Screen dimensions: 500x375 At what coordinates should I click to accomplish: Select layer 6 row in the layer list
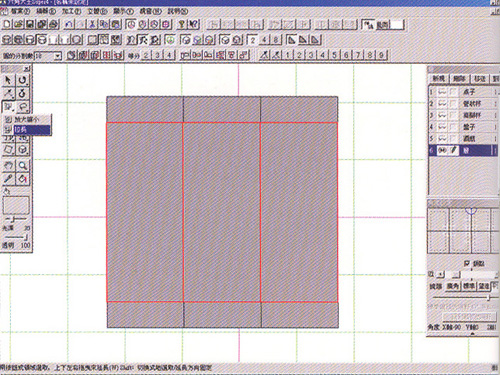point(464,150)
